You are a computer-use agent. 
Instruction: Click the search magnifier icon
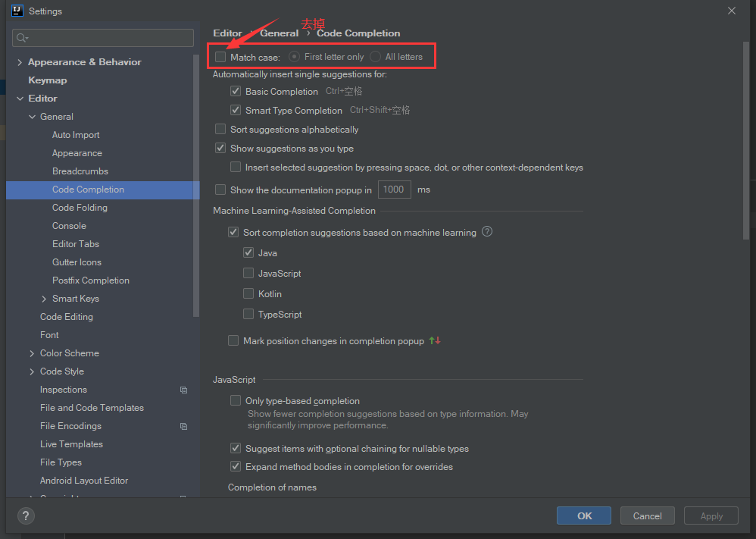click(22, 38)
